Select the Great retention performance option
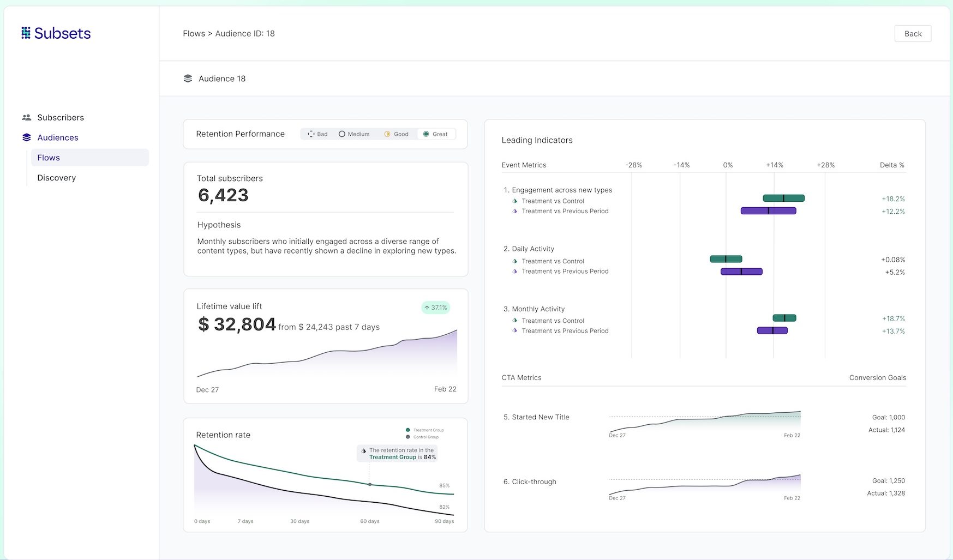 [x=435, y=134]
